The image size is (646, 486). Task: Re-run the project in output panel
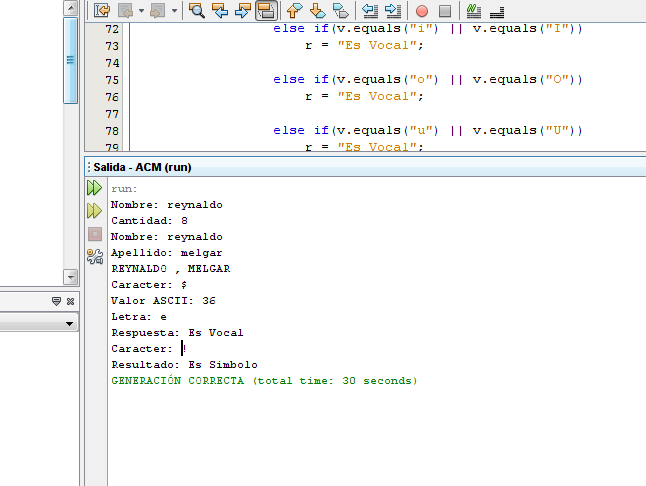94,187
